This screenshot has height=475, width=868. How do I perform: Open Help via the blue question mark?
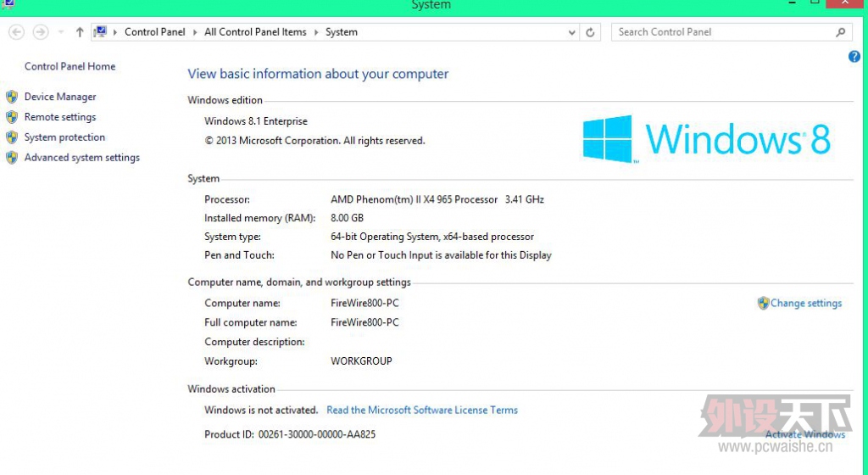tap(854, 57)
